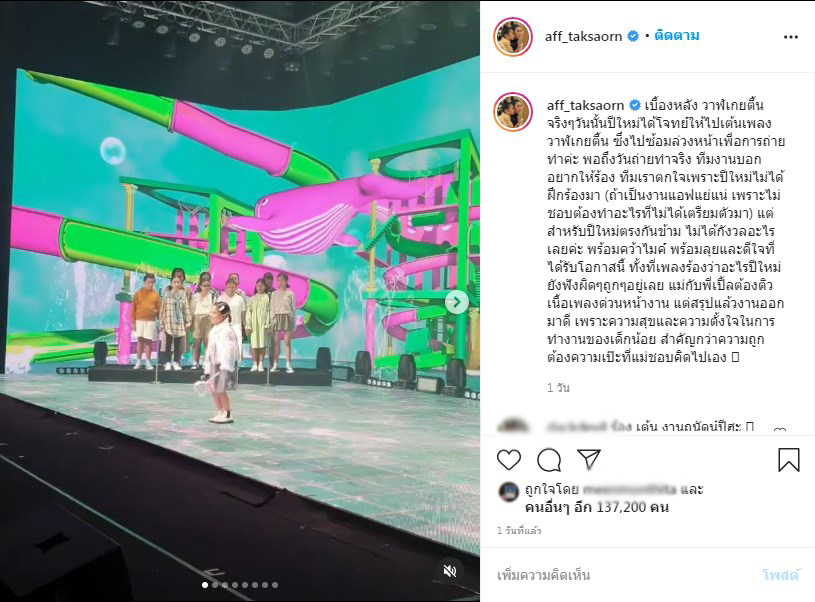Open liker's avatar next to ถูกใจโดย
Image resolution: width=815 pixels, height=602 pixels.
509,491
